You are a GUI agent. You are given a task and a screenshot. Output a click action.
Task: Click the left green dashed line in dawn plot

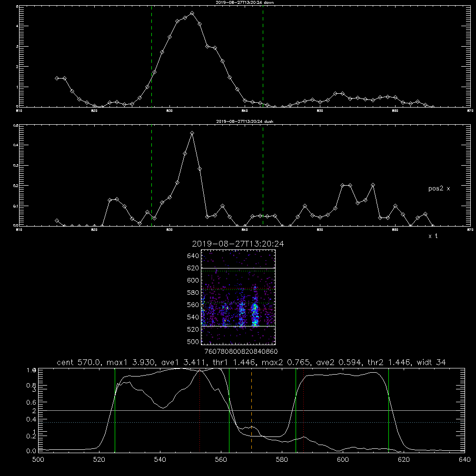[x=151, y=56]
